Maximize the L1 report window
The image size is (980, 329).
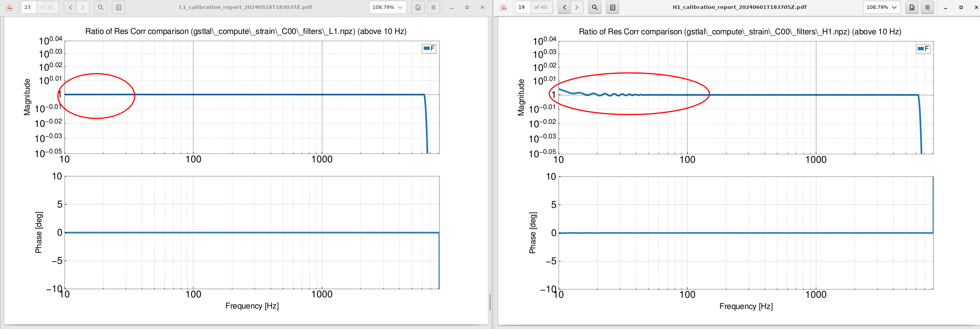coord(467,7)
